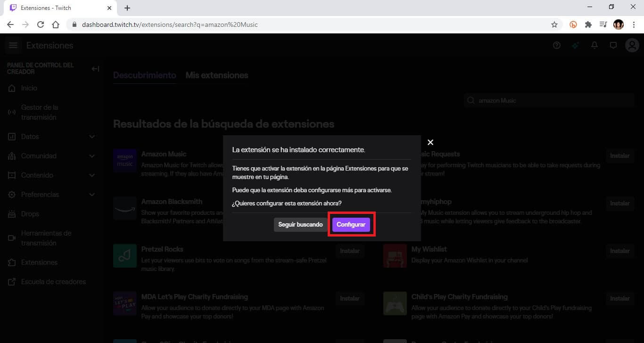
Task: Click Seguir buscando button
Action: coord(300,225)
